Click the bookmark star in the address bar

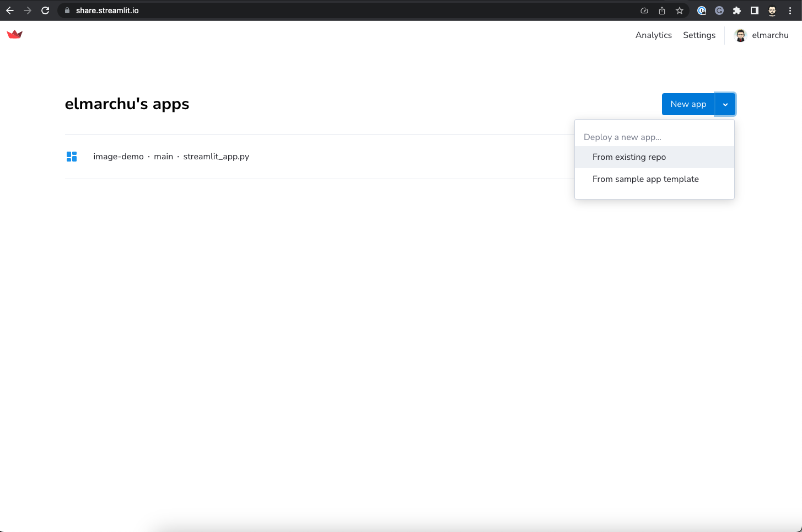(x=679, y=10)
